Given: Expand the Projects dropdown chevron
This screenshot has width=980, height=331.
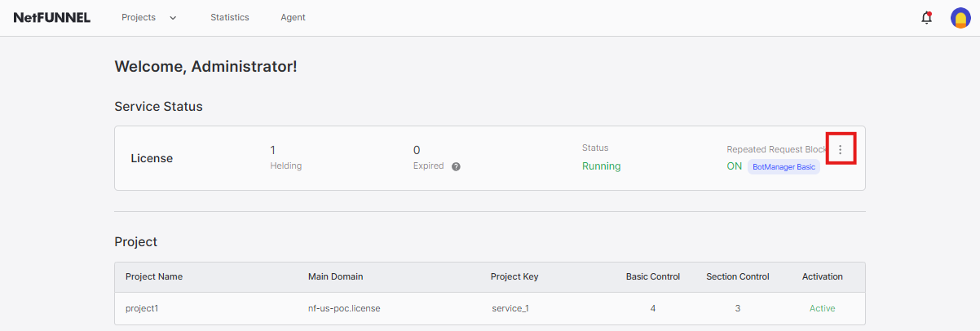Looking at the screenshot, I should [x=173, y=18].
